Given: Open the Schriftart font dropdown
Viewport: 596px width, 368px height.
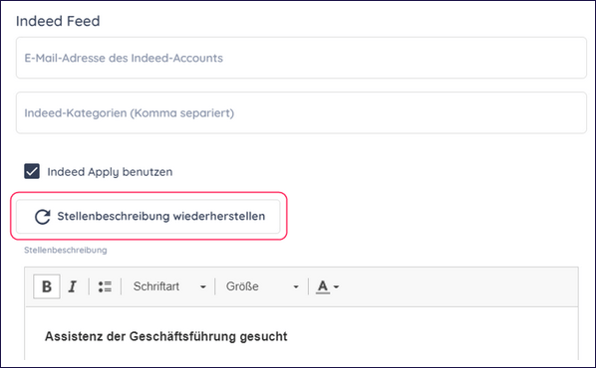Looking at the screenshot, I should pos(168,286).
